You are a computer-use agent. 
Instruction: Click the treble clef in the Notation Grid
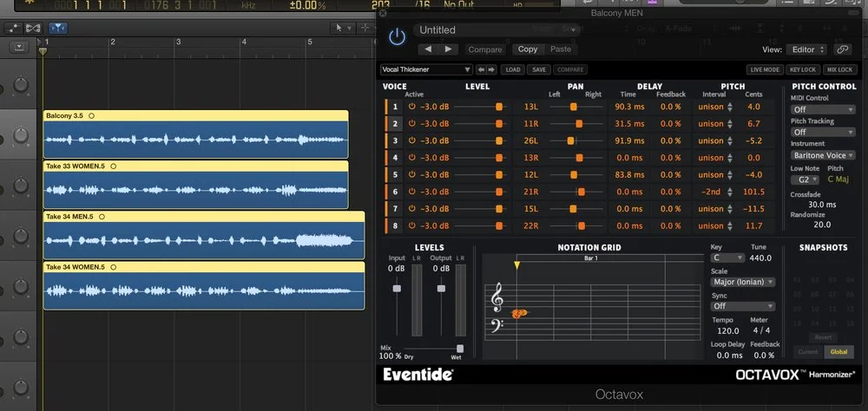[x=496, y=297]
